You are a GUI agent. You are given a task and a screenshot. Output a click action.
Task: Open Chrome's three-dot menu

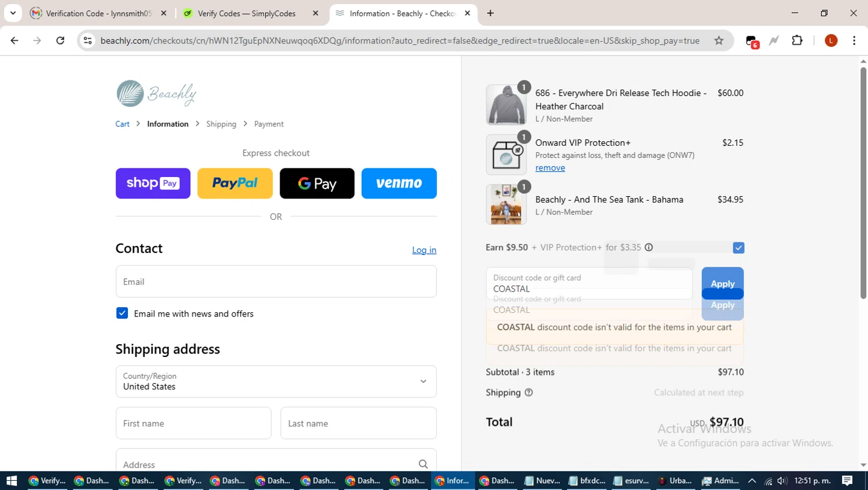click(x=854, y=40)
